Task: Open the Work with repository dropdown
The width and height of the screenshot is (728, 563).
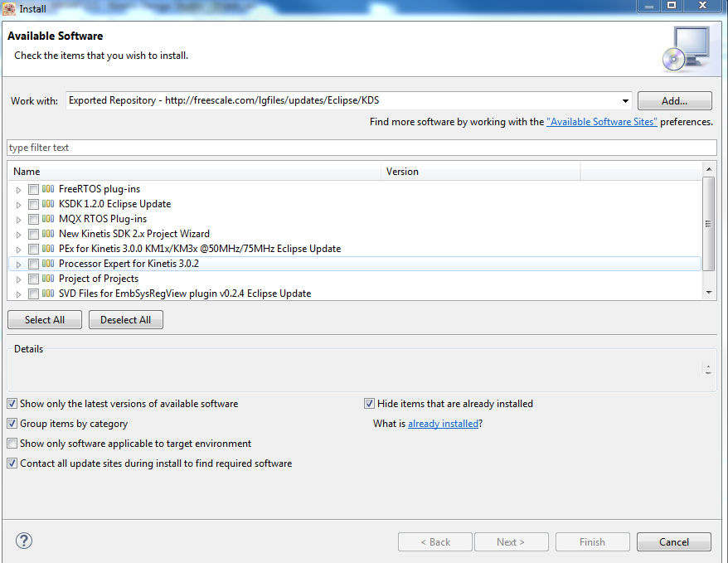Action: 625,100
